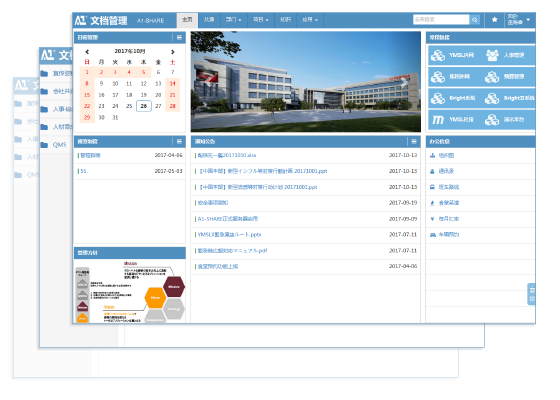Click the car reservation icon in office info
The width and height of the screenshot is (560, 400).
click(x=432, y=235)
